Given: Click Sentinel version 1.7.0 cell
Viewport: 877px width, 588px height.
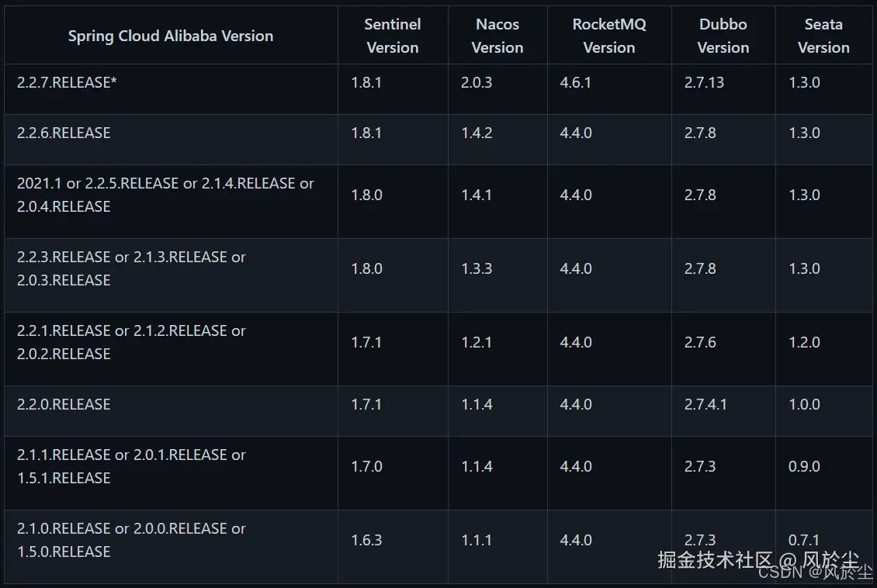Looking at the screenshot, I should [x=366, y=466].
